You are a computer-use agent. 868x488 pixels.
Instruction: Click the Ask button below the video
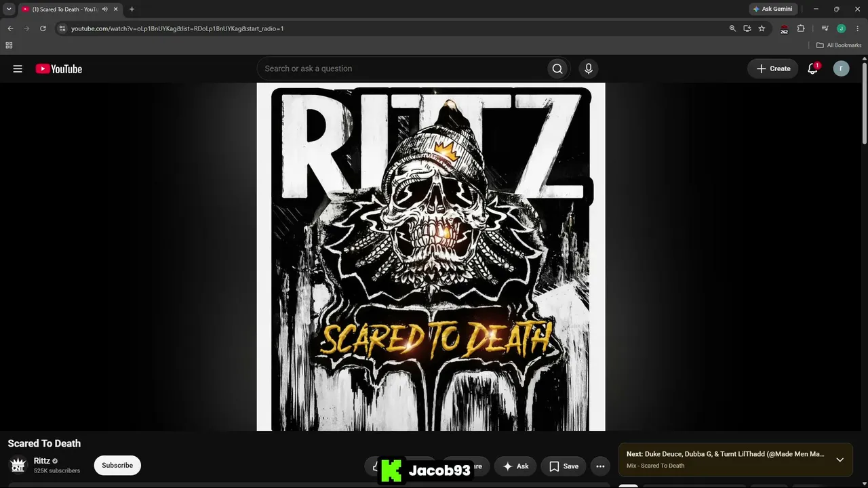click(515, 466)
